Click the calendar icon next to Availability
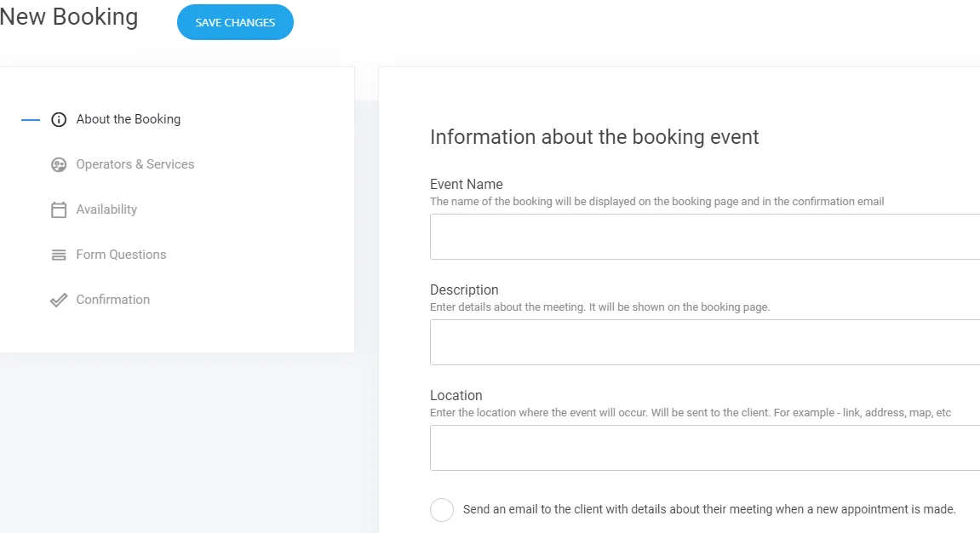 pyautogui.click(x=58, y=209)
